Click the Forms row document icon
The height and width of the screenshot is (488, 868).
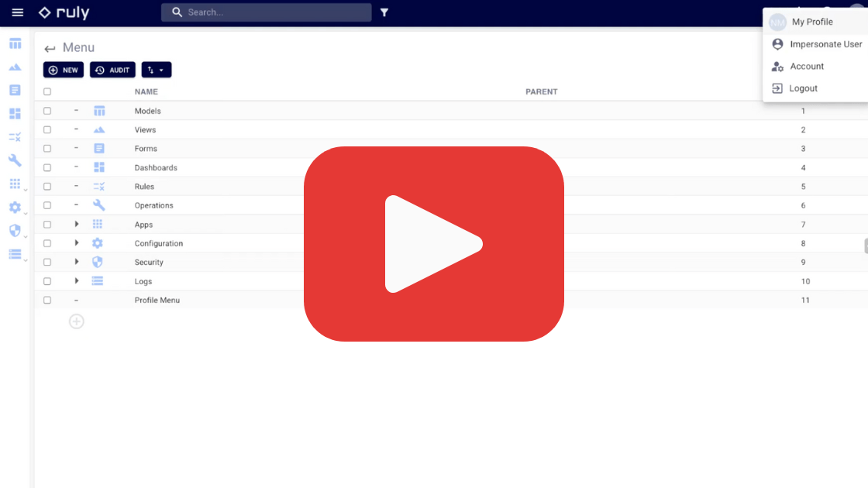point(99,148)
